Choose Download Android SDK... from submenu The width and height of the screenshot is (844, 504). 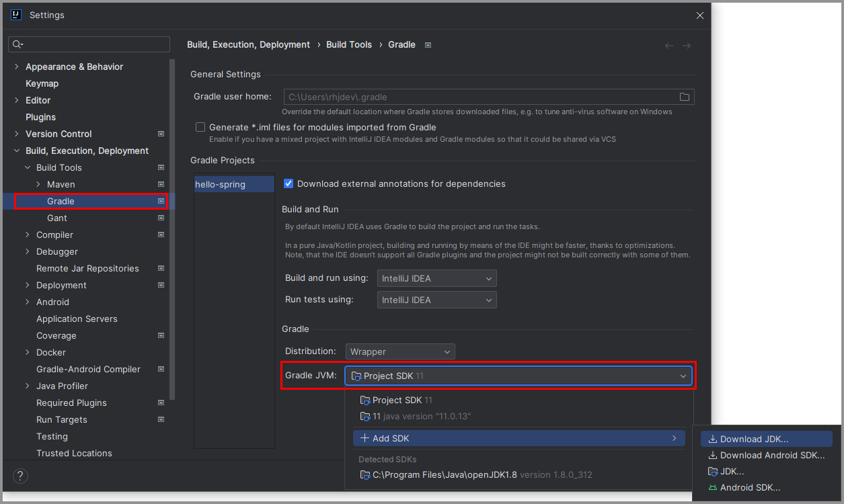pyautogui.click(x=767, y=455)
